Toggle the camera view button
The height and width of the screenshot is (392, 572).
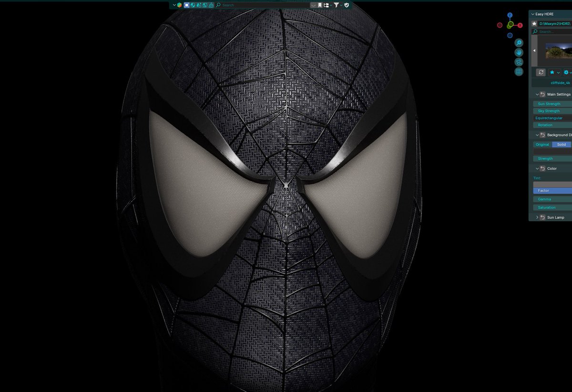[x=519, y=62]
